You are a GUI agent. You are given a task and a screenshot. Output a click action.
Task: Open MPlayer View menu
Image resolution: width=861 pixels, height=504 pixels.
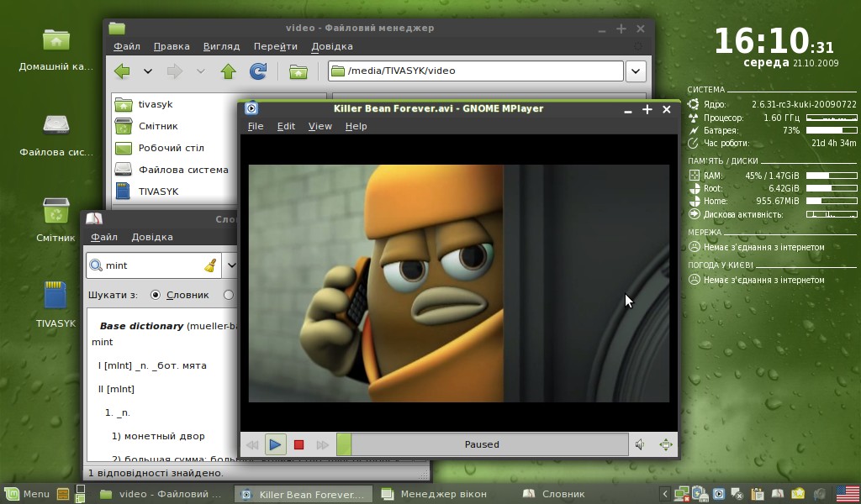(x=320, y=126)
